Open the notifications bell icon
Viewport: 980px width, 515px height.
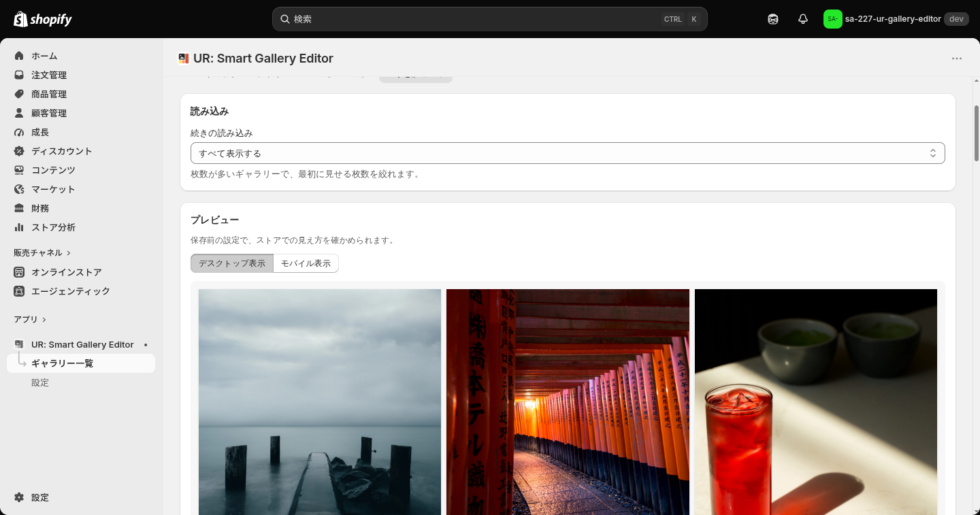click(x=803, y=19)
